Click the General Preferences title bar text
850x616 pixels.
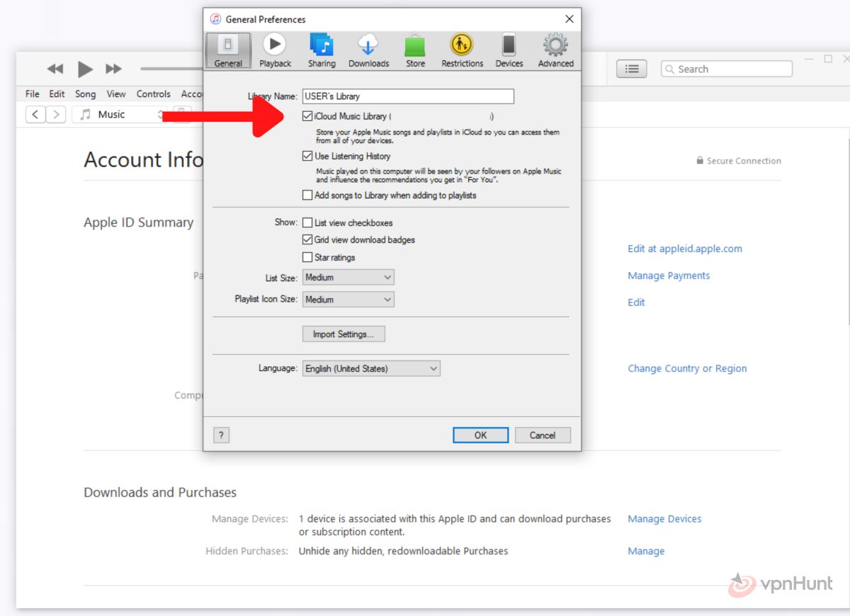(266, 19)
